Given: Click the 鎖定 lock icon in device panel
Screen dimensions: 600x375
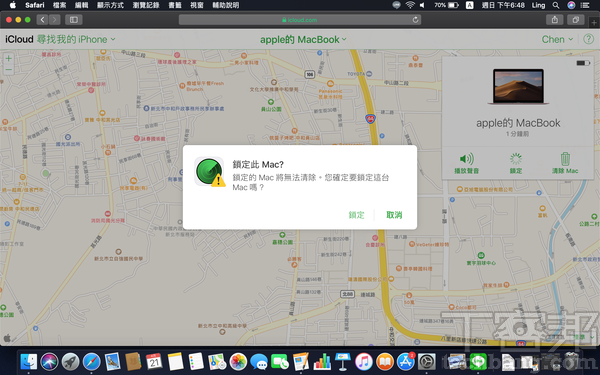Looking at the screenshot, I should [516, 159].
